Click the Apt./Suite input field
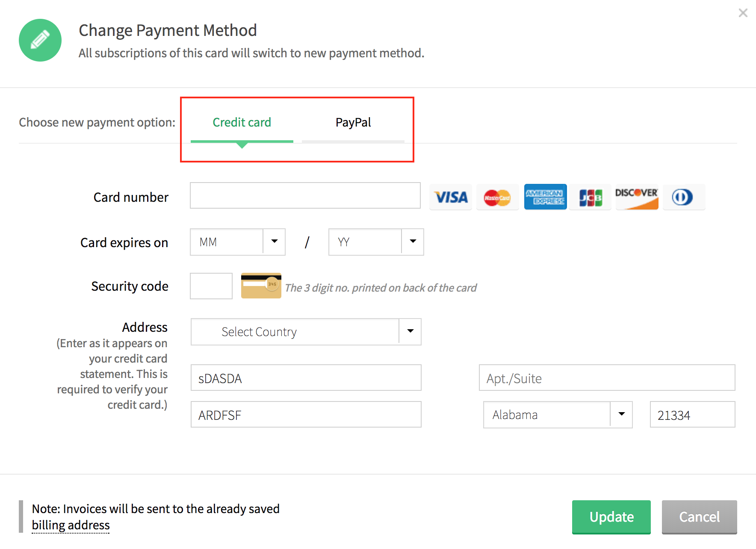Screen dimensions: 756x549 (606, 378)
